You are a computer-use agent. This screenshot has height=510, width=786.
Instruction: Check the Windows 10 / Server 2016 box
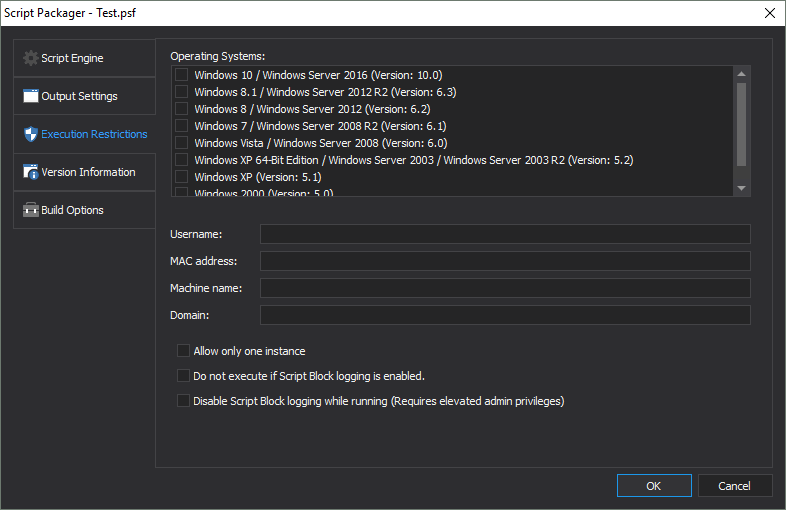[x=181, y=75]
